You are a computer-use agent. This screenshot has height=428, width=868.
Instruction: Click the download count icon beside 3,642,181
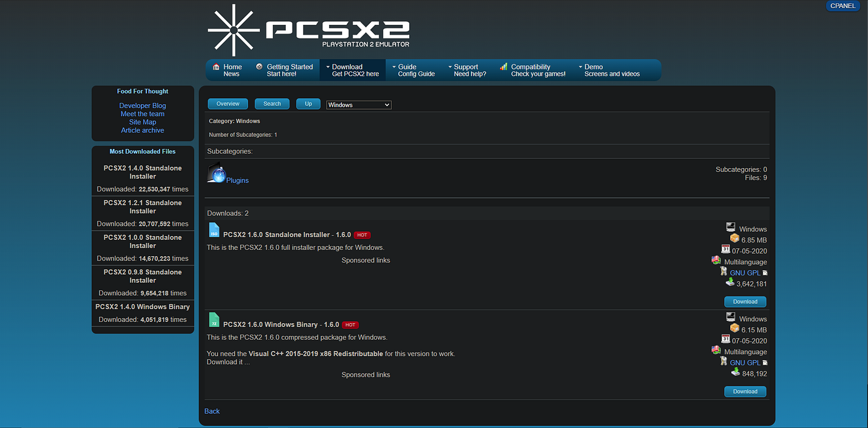point(730,282)
